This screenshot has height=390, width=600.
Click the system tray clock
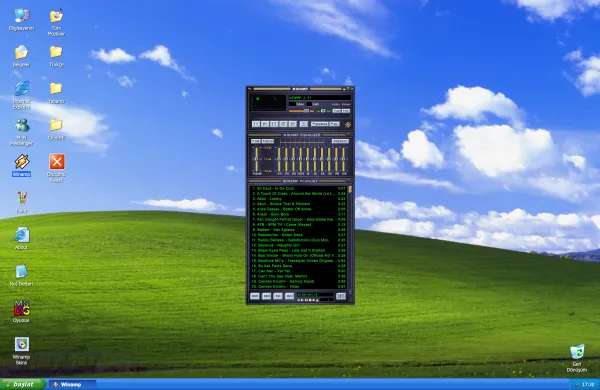[588, 384]
